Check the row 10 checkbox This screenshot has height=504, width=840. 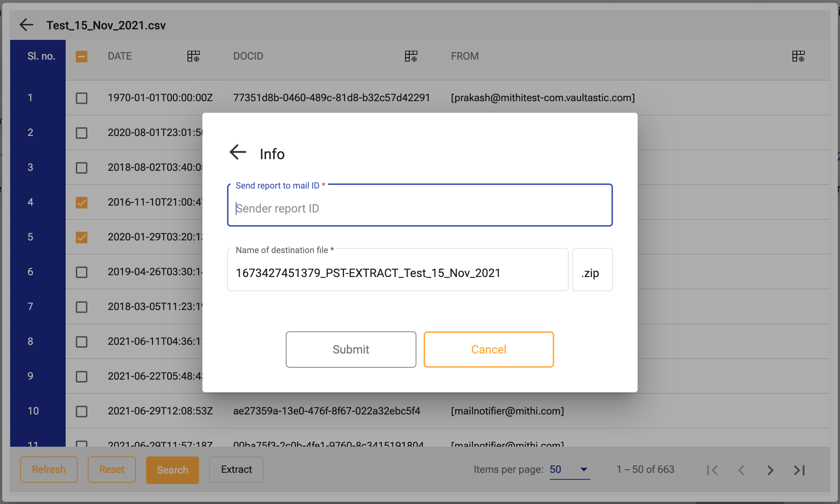(82, 411)
